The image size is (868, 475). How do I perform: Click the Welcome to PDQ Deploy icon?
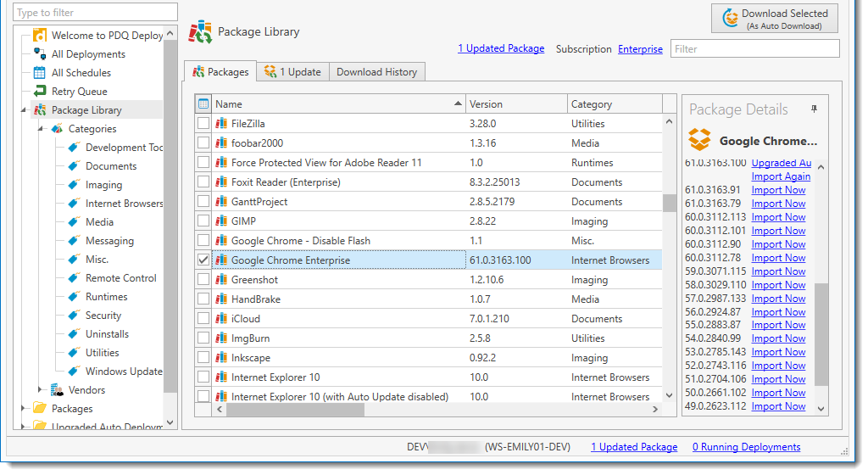click(x=39, y=36)
